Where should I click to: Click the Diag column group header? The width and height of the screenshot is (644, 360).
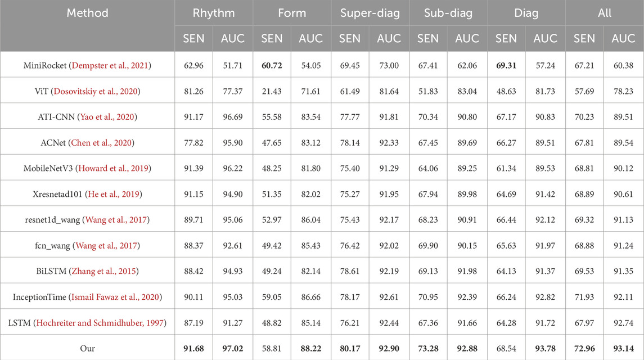click(x=526, y=13)
